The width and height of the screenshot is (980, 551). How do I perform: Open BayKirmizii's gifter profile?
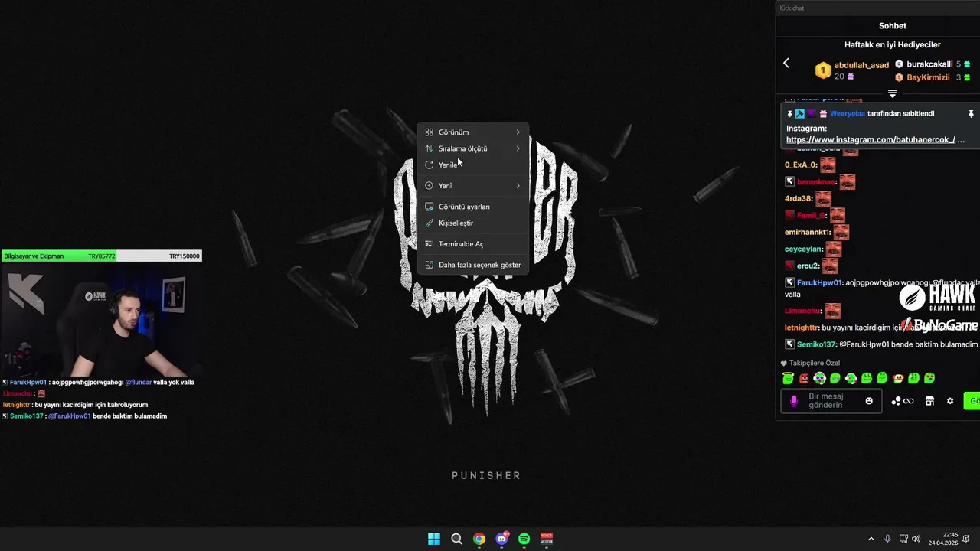pos(928,77)
